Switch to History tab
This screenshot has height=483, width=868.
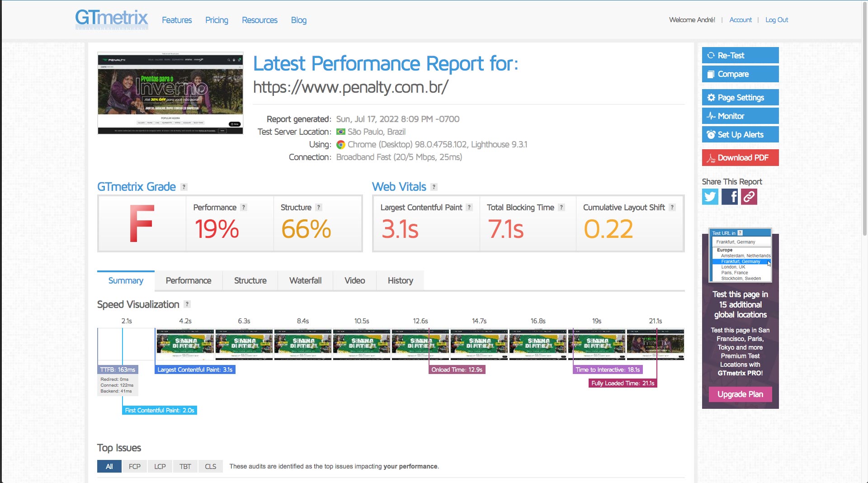pyautogui.click(x=400, y=280)
